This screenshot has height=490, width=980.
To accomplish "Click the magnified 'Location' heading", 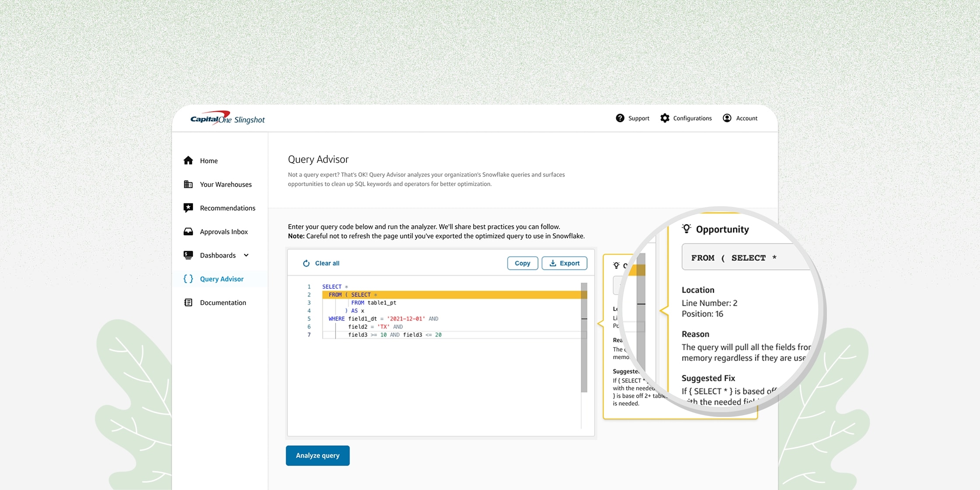I will point(698,290).
